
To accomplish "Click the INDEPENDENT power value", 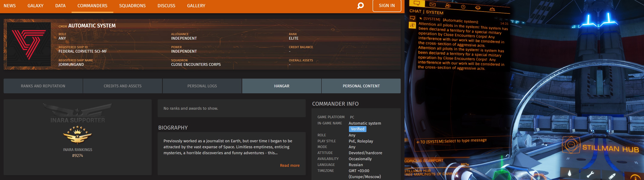I will point(184,51).
